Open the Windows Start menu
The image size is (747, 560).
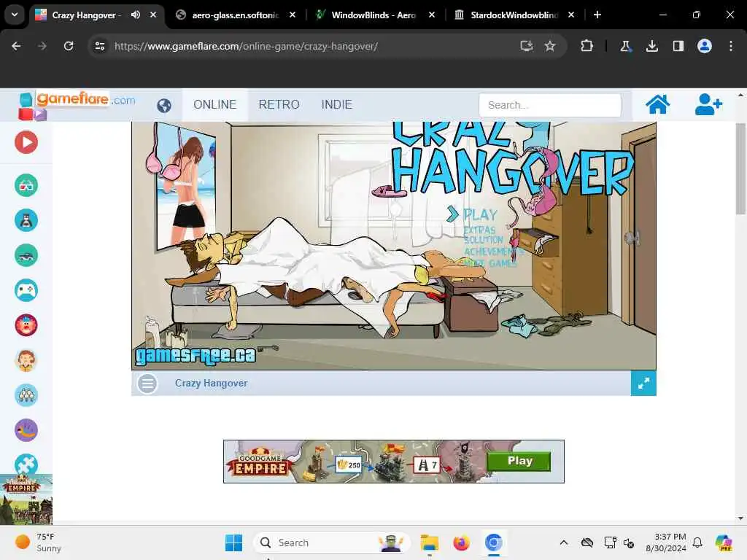pyautogui.click(x=233, y=542)
